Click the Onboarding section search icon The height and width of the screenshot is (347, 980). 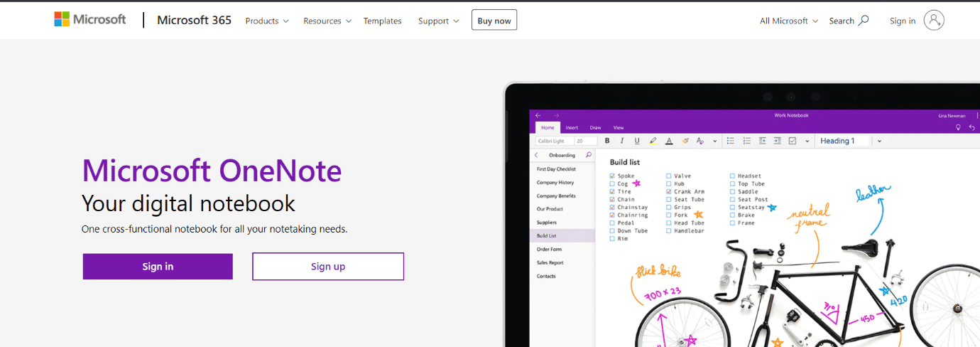pos(588,154)
